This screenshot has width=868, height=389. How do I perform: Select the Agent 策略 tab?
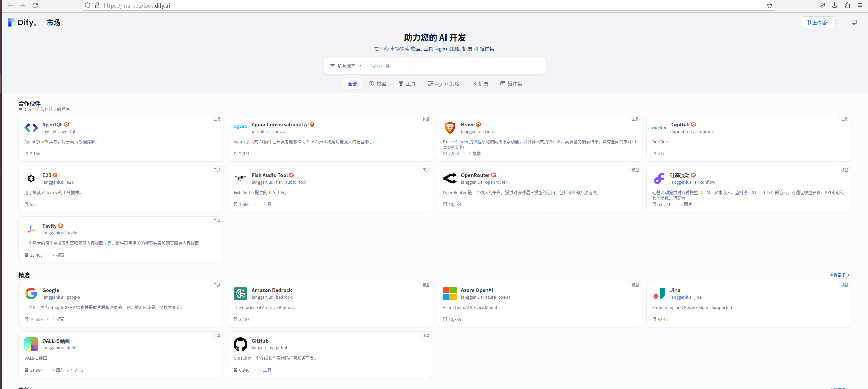443,84
